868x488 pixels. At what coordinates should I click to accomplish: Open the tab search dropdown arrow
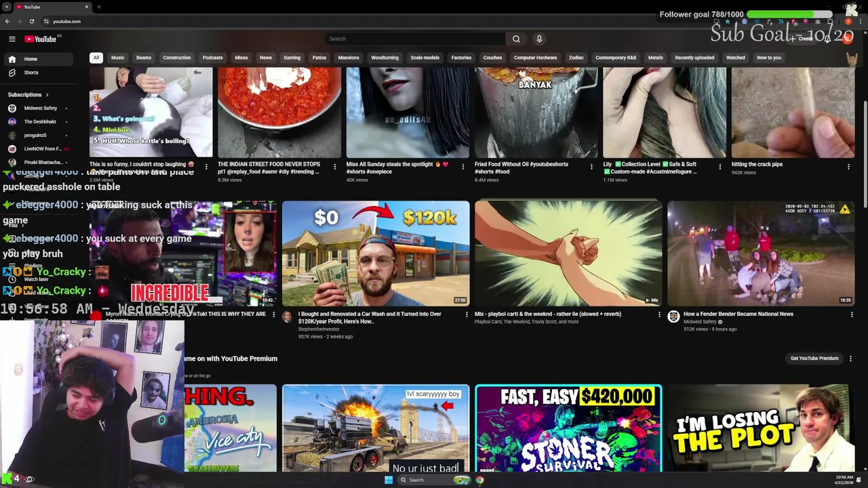point(7,7)
